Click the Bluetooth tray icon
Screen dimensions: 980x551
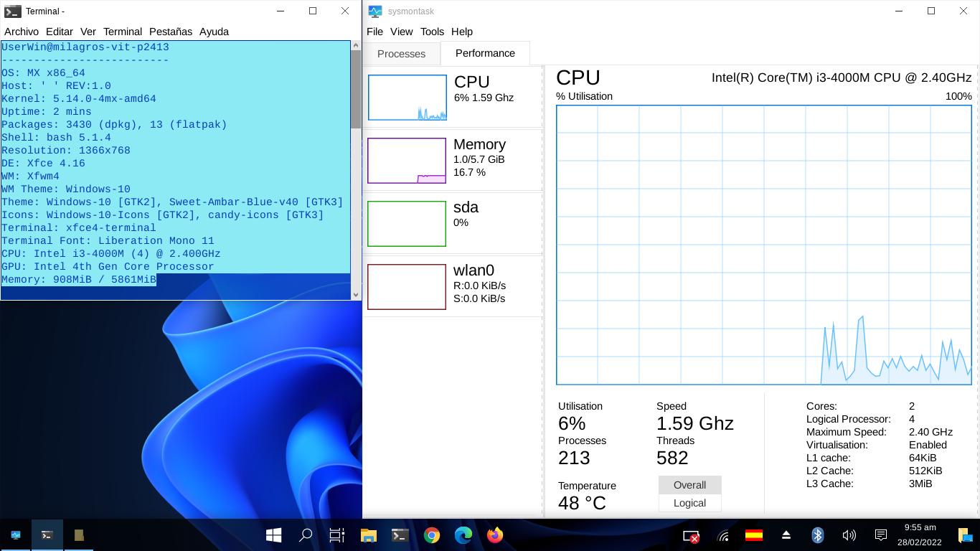pyautogui.click(x=817, y=535)
